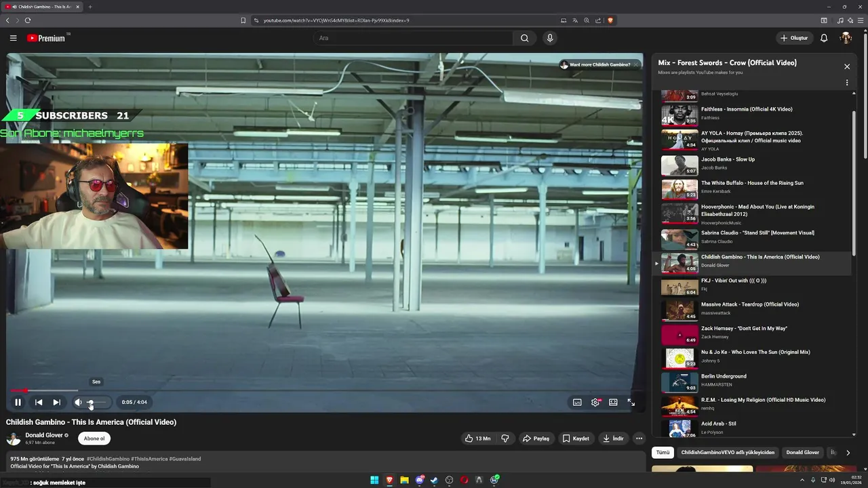Open the account avatar menu
This screenshot has height=488, width=868.
(846, 38)
